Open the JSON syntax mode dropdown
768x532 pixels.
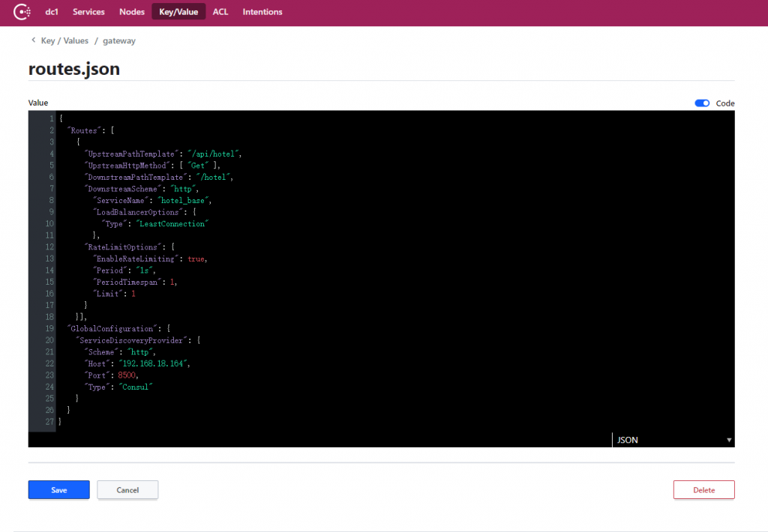click(x=673, y=440)
